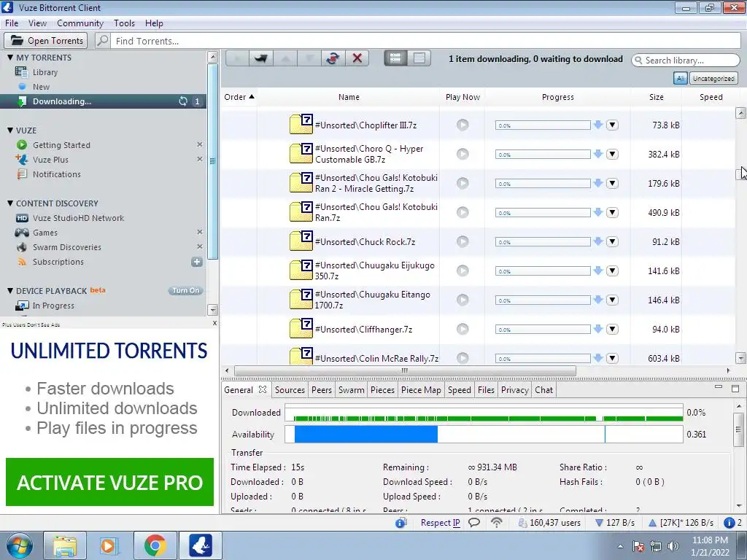747x560 pixels.
Task: Open the options dropdown for Choplifter III.7z
Action: coord(612,125)
